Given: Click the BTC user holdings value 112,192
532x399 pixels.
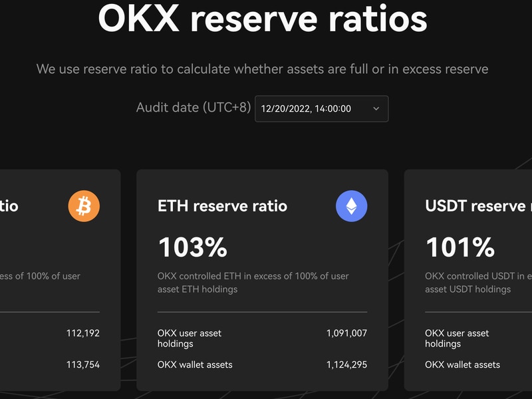Looking at the screenshot, I should click(83, 333).
